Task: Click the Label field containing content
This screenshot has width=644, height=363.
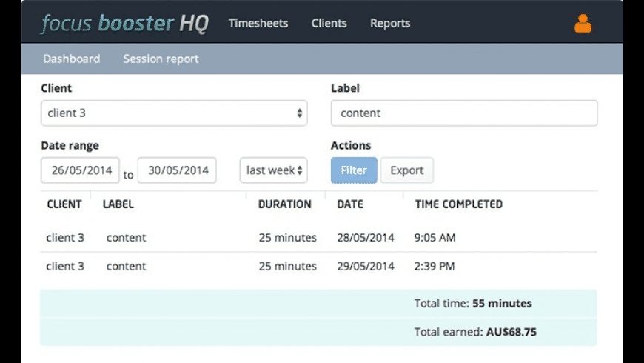Action: (x=464, y=113)
